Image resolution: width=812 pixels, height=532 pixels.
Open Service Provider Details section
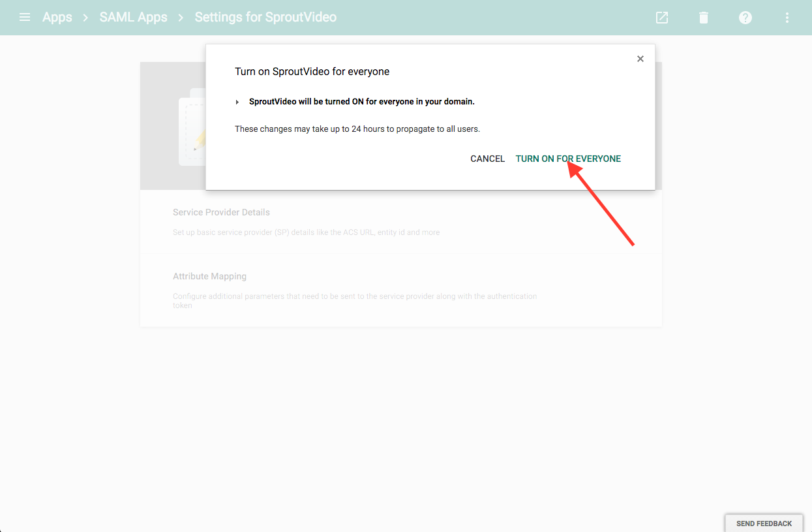point(401,221)
